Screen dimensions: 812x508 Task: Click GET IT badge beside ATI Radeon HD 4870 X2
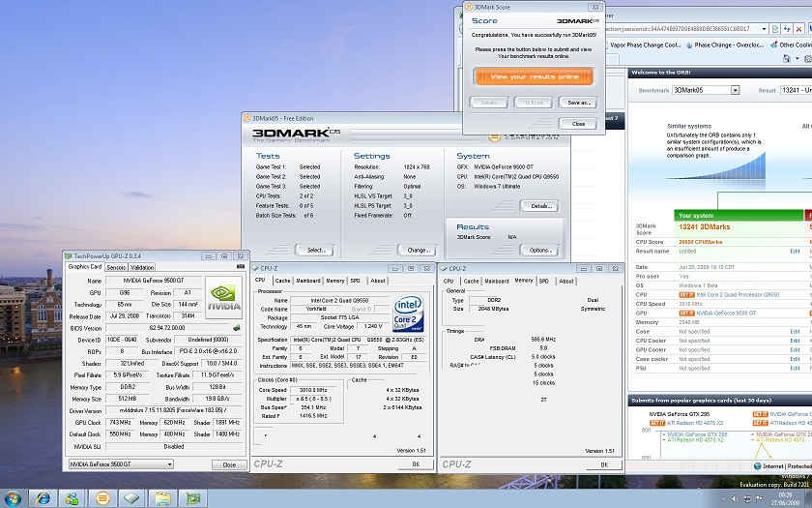pos(657,423)
